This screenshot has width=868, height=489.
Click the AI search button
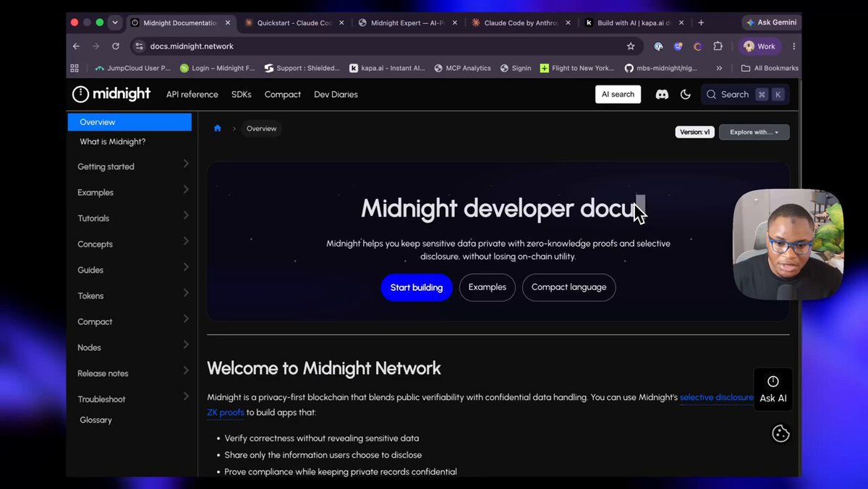click(618, 94)
